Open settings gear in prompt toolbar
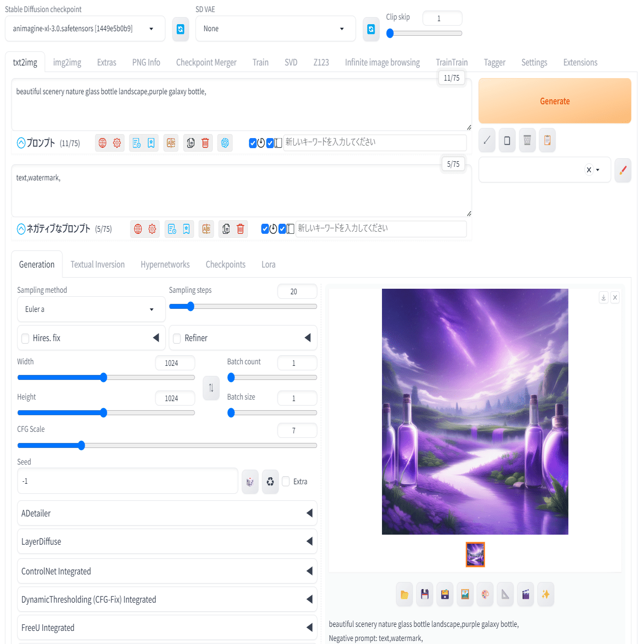This screenshot has height=644, width=644. pos(117,143)
